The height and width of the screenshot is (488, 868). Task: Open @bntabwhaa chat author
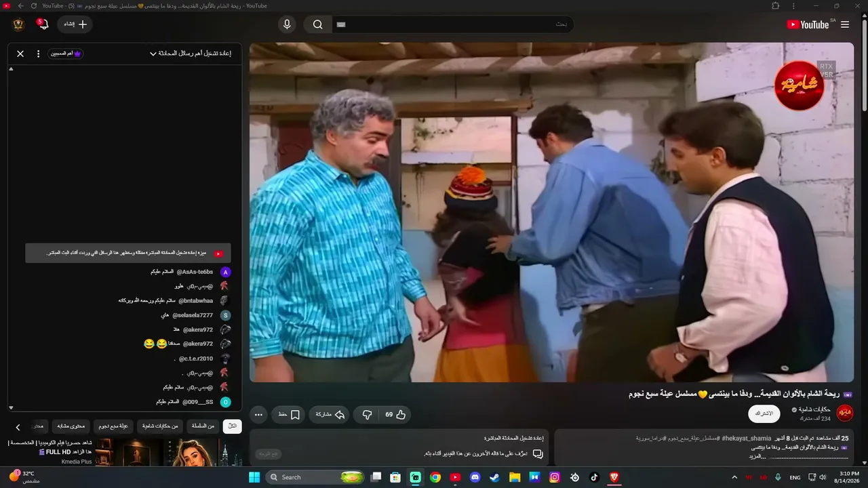pos(195,301)
